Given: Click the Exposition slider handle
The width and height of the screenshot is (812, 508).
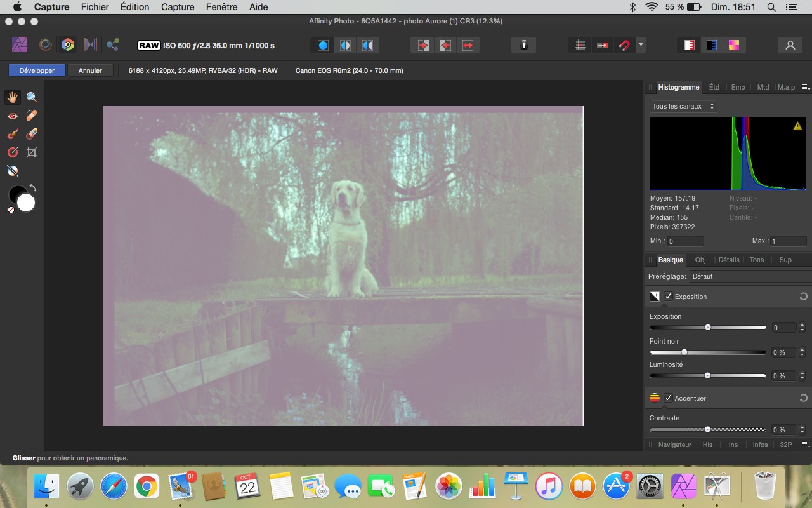Looking at the screenshot, I should pos(708,328).
